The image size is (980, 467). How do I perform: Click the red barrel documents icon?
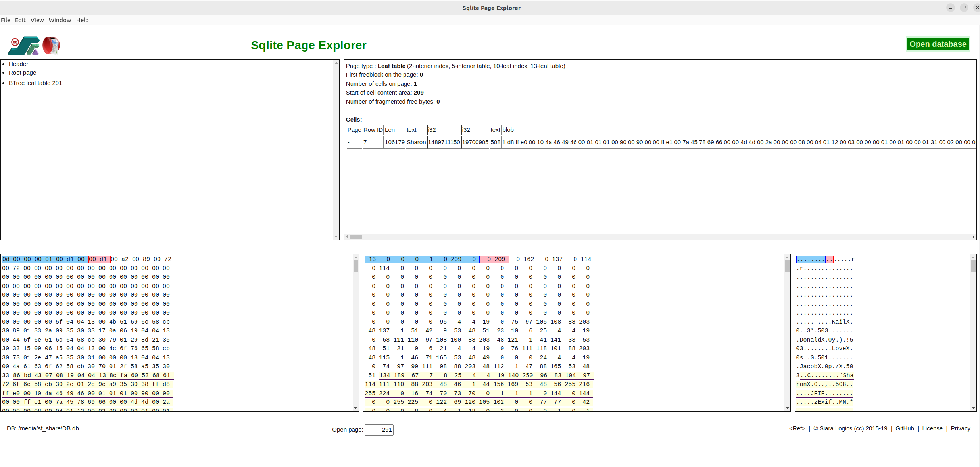tap(51, 45)
